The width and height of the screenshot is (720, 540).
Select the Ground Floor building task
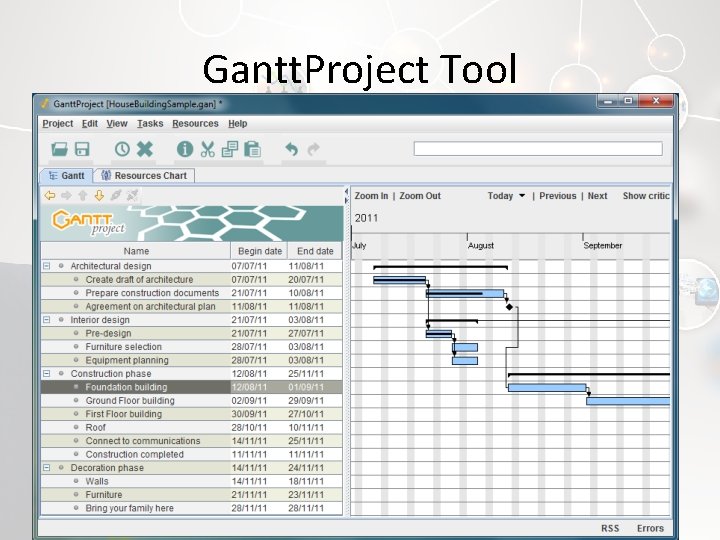pos(191,400)
